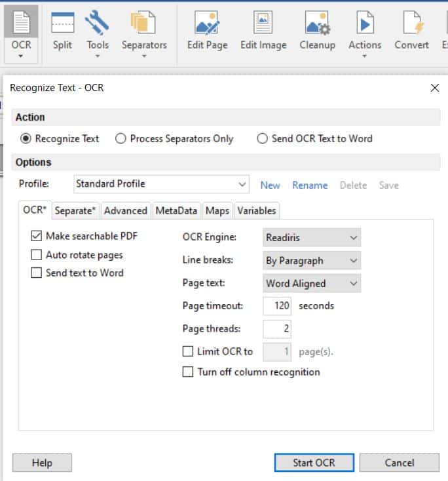This screenshot has width=448, height=481.
Task: Switch to the OCR* tab
Action: pos(35,210)
